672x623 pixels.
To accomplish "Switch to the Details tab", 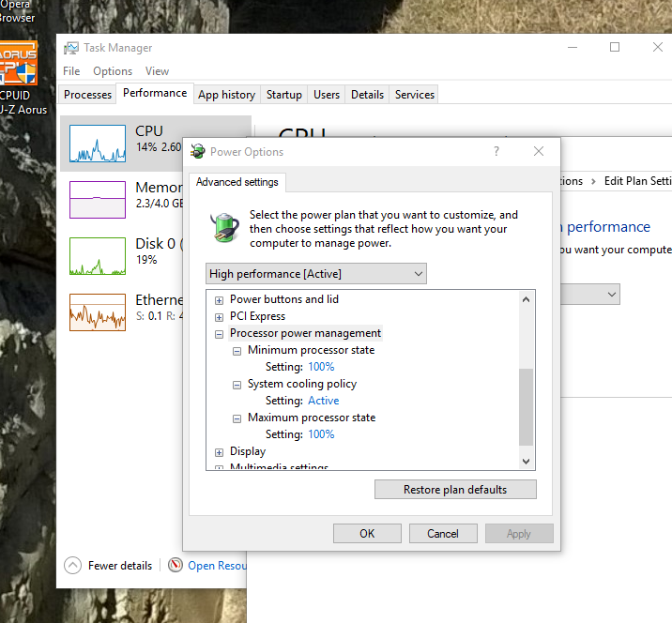I will pos(367,94).
